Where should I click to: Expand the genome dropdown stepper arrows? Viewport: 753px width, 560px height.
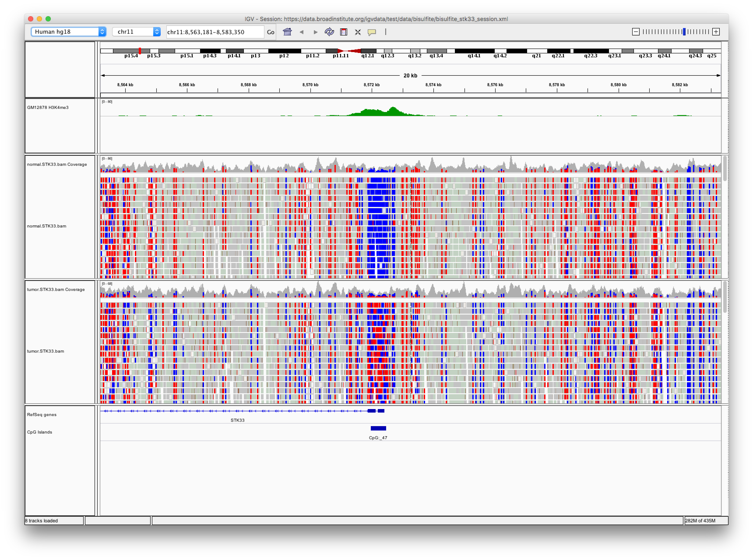[x=103, y=31]
